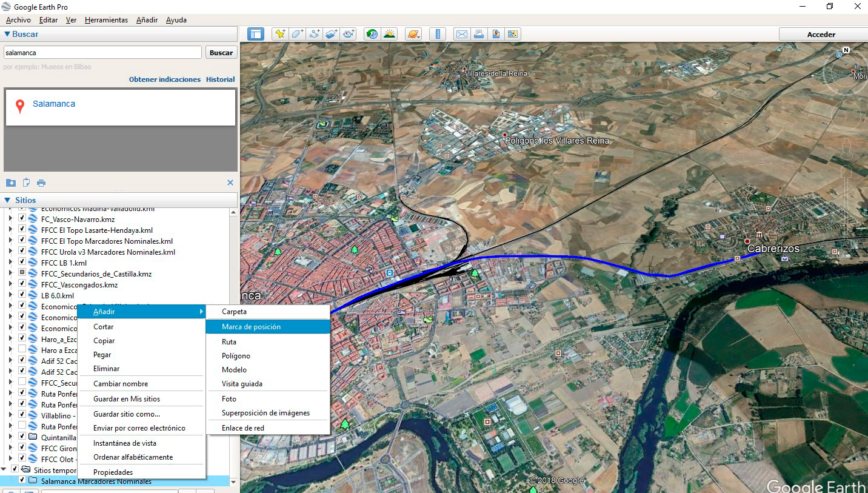Click the Polígono los Villares Reina marker

[x=505, y=135]
